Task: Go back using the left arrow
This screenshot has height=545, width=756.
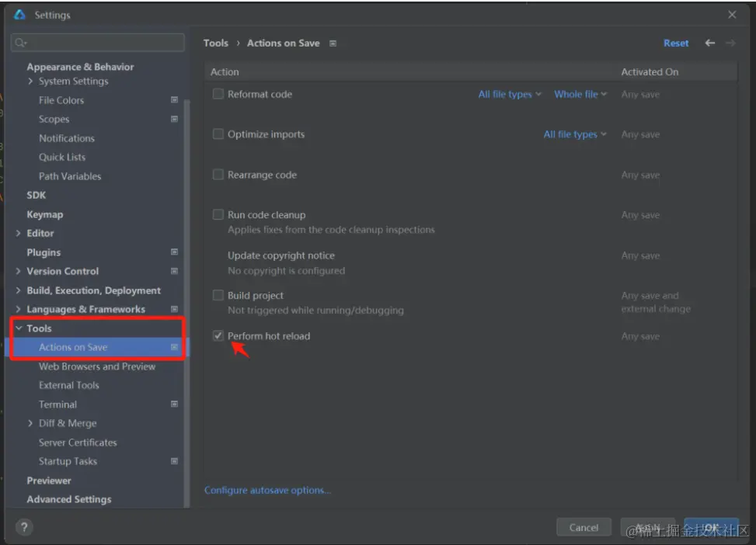Action: point(709,43)
